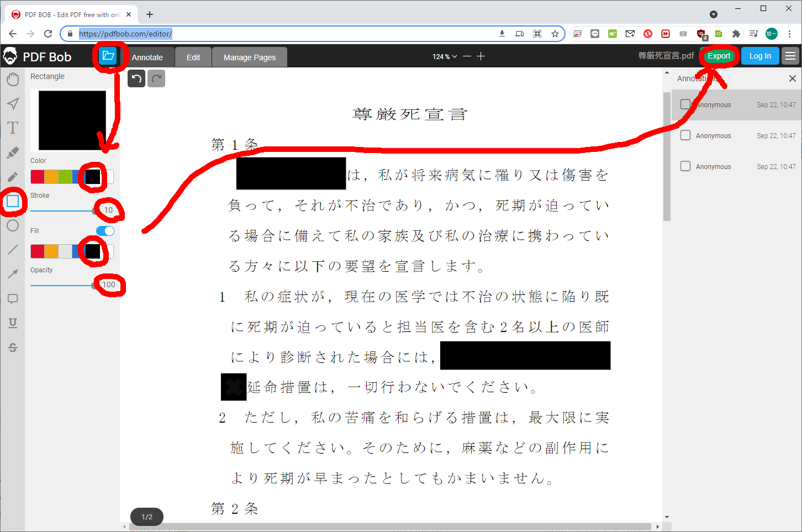Toggle the Fill switch off
Image resolution: width=802 pixels, height=532 pixels.
[x=105, y=231]
